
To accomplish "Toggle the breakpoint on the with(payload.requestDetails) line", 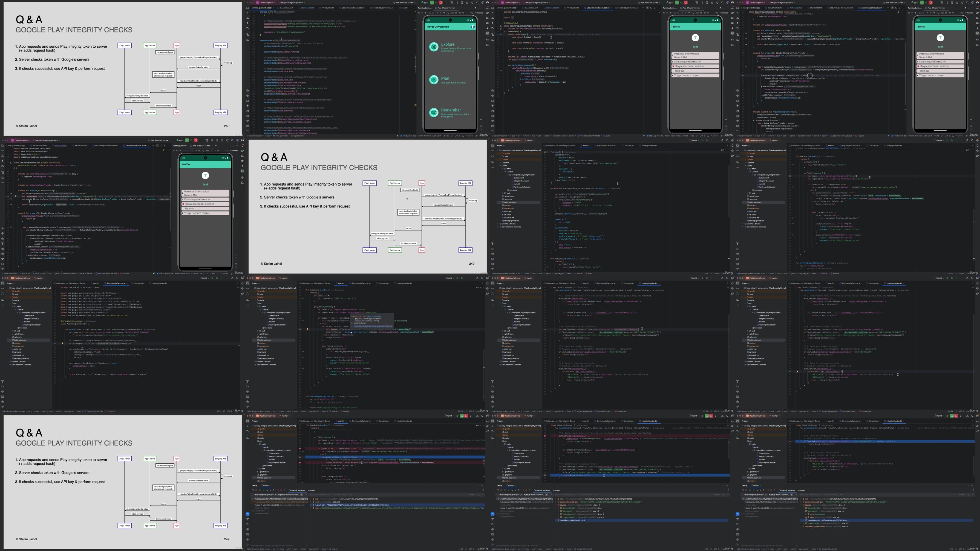I will [x=545, y=436].
